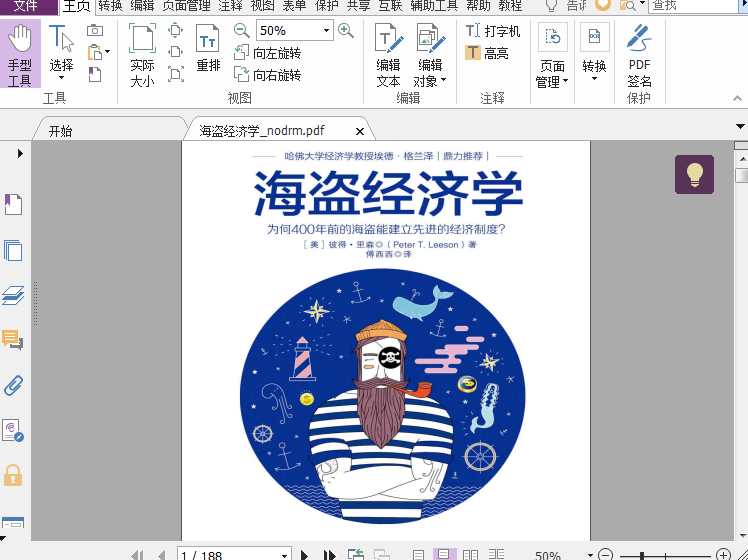Open the Share (共享) ribbon tab
The height and width of the screenshot is (560, 748).
tap(358, 6)
